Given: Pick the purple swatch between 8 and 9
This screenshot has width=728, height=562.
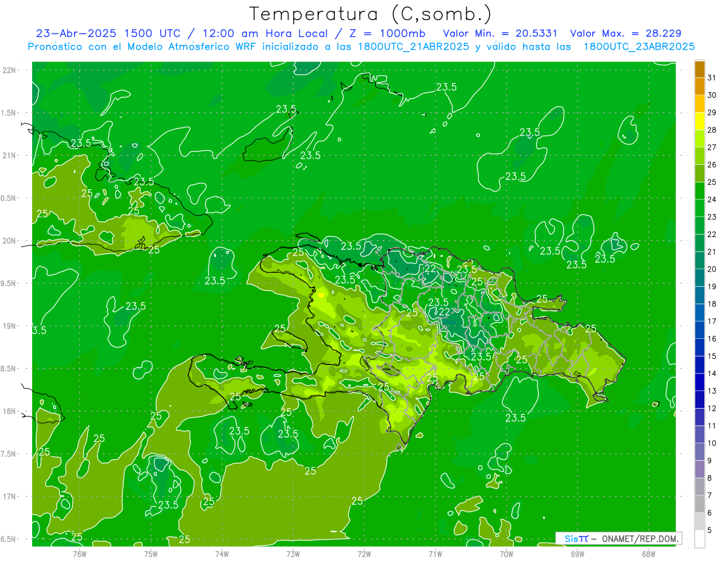Looking at the screenshot, I should 699,469.
